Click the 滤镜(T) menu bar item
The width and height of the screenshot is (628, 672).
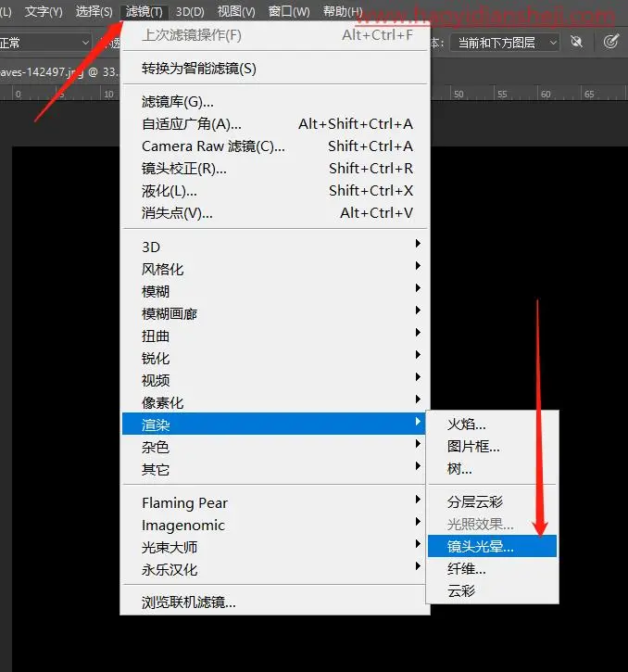tap(144, 11)
